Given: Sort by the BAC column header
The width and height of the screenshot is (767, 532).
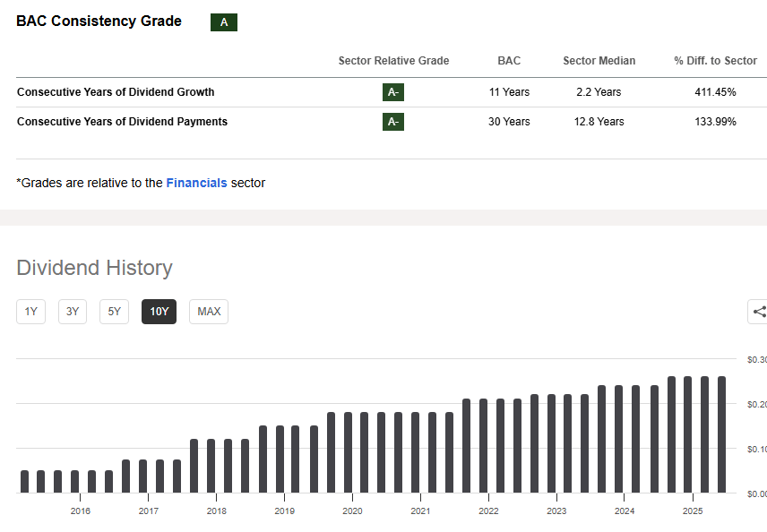Looking at the screenshot, I should [x=509, y=60].
